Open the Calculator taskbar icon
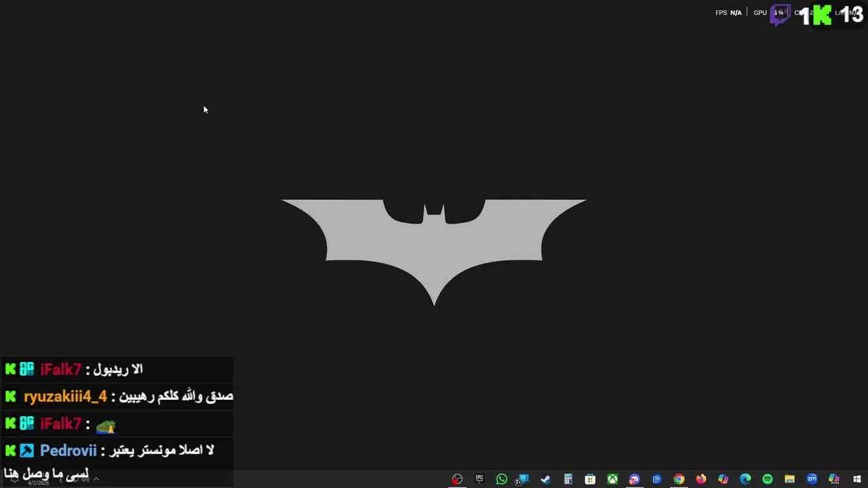This screenshot has width=868, height=488. 568,479
